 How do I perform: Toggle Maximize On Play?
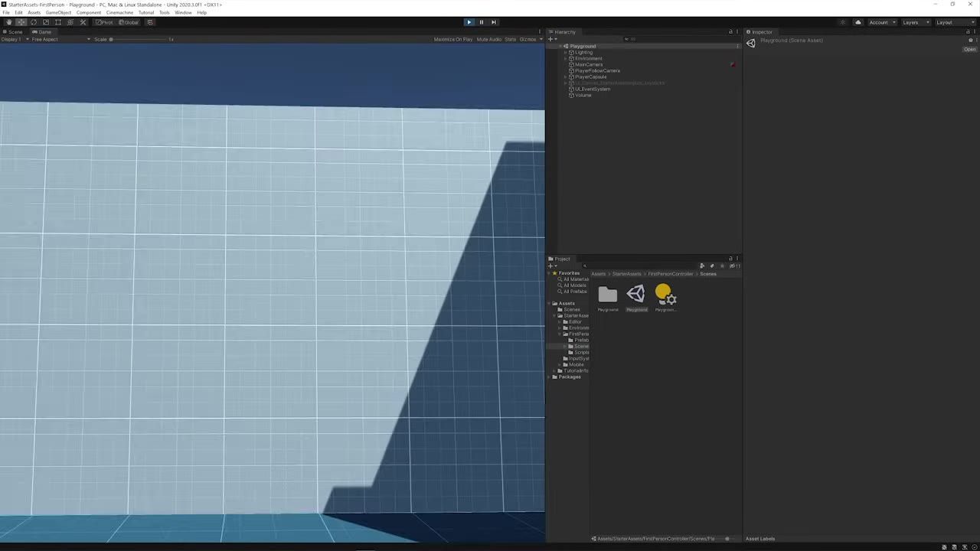(453, 39)
